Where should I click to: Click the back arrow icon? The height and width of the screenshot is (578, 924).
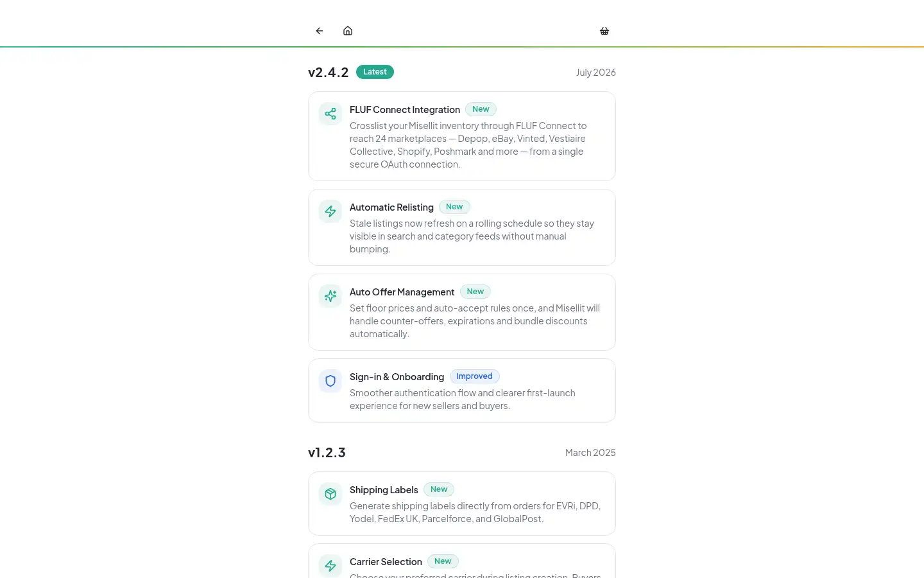[x=320, y=31]
